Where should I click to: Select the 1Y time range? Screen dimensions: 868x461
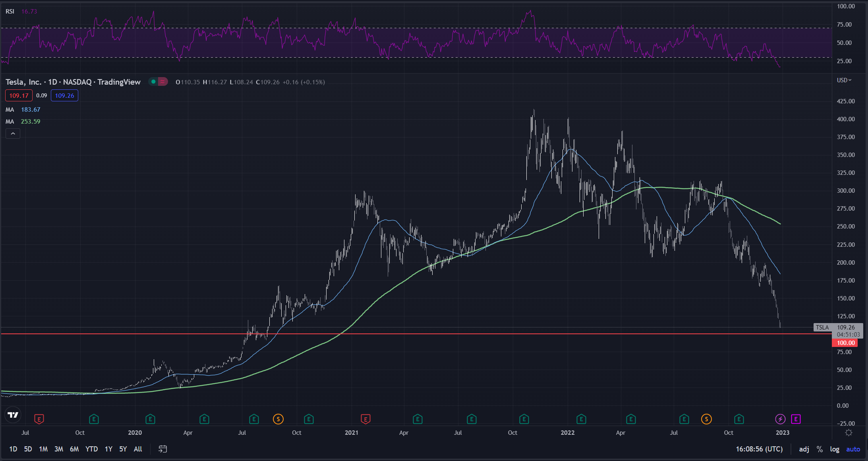[108, 449]
